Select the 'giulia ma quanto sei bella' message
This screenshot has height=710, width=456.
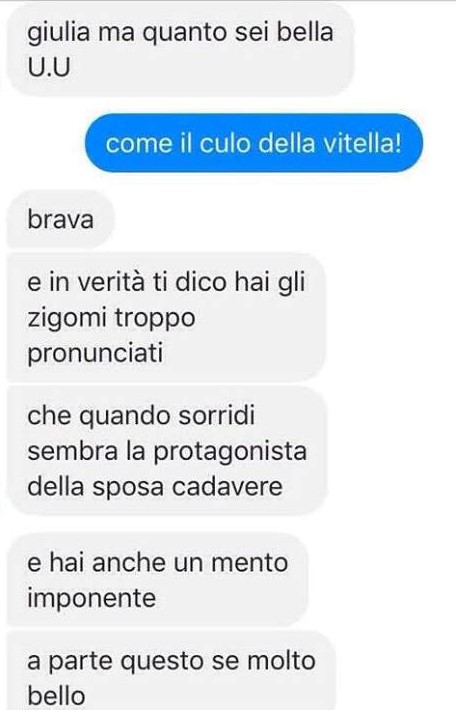tap(180, 49)
